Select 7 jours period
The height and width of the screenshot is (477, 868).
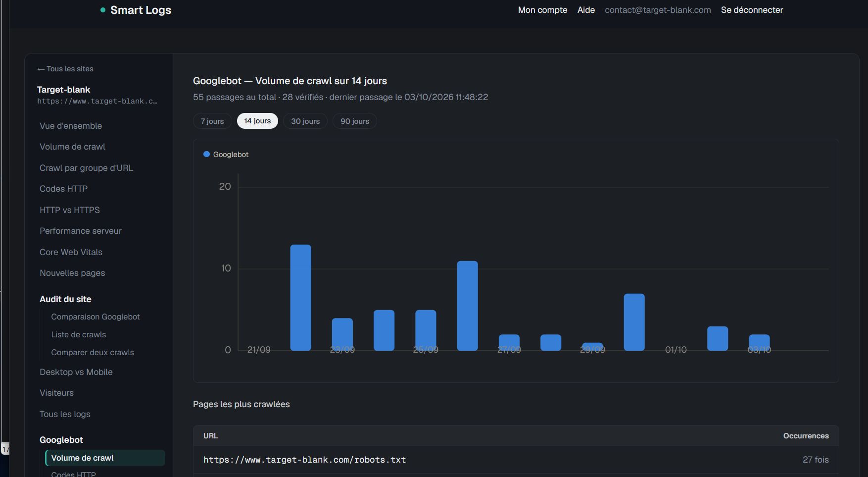(x=212, y=121)
